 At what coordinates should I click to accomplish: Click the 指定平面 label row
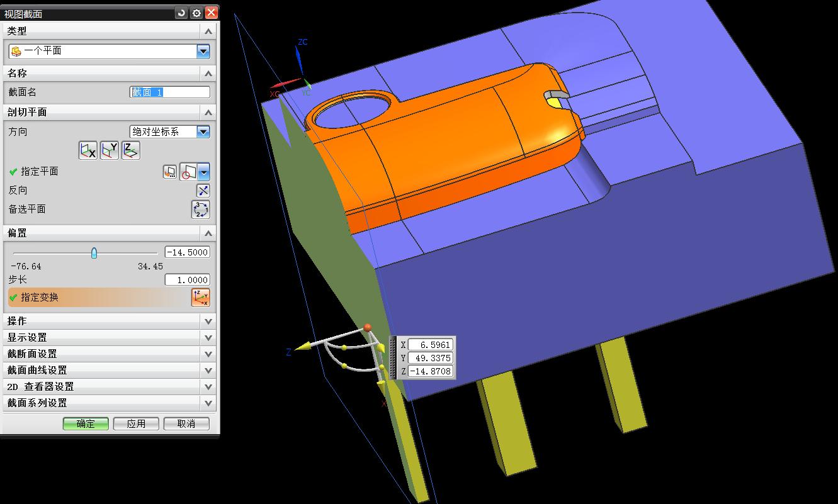pyautogui.click(x=40, y=172)
